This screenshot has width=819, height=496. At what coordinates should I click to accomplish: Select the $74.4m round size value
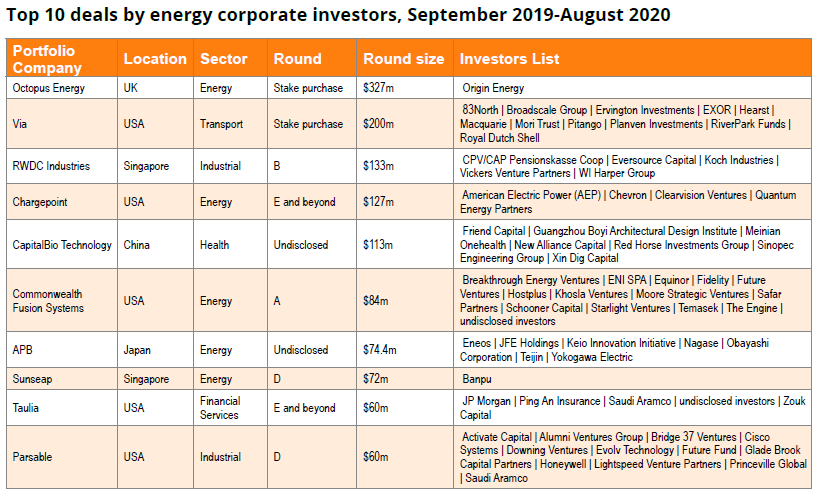click(382, 350)
